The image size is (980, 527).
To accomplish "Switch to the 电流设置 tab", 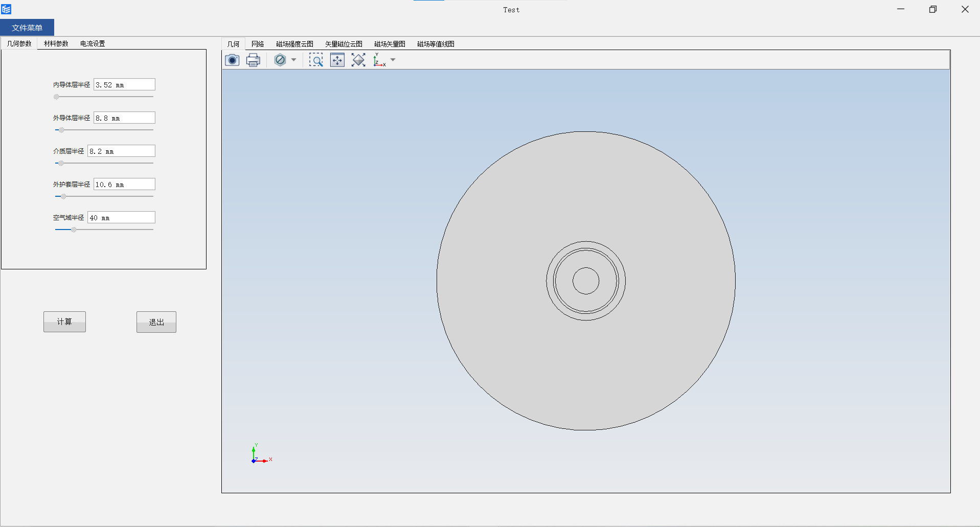I will point(93,43).
